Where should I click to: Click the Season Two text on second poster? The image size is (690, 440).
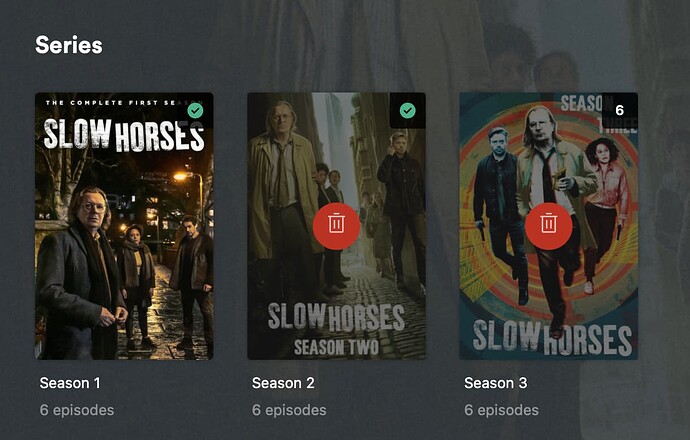[x=336, y=347]
